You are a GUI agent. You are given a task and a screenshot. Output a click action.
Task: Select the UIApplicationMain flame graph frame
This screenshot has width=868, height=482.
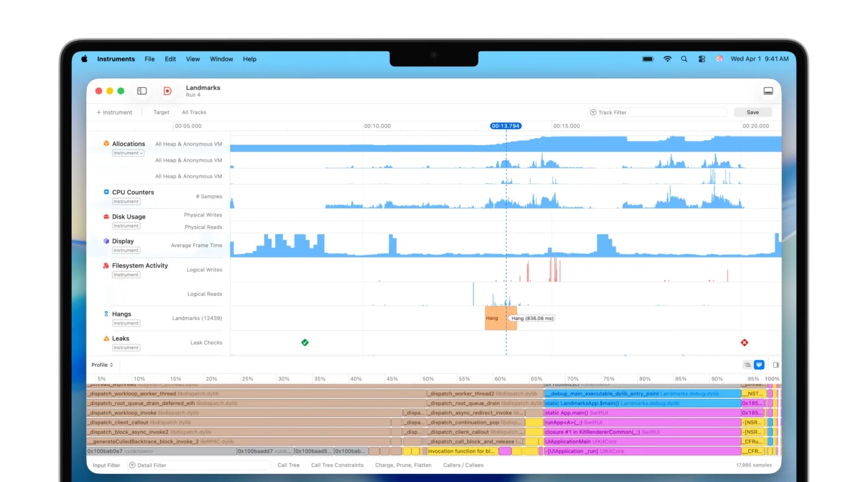tap(642, 442)
